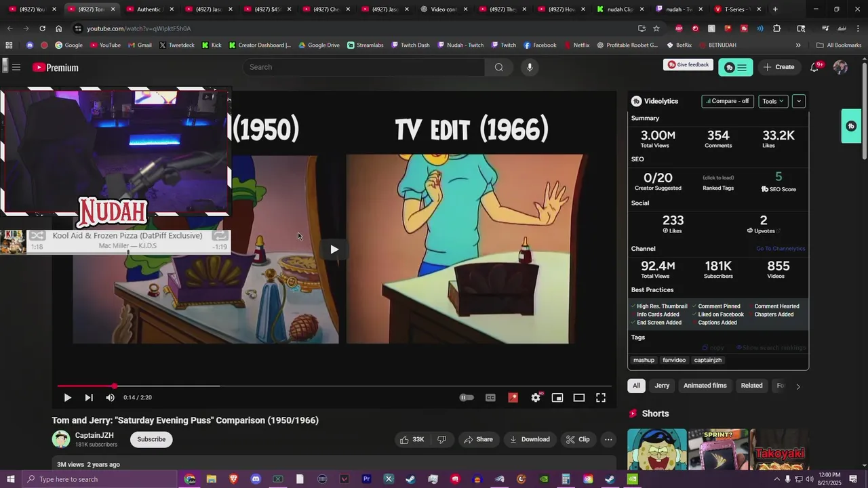The height and width of the screenshot is (488, 868).
Task: Create a Clip with the scissors button
Action: tap(578, 439)
